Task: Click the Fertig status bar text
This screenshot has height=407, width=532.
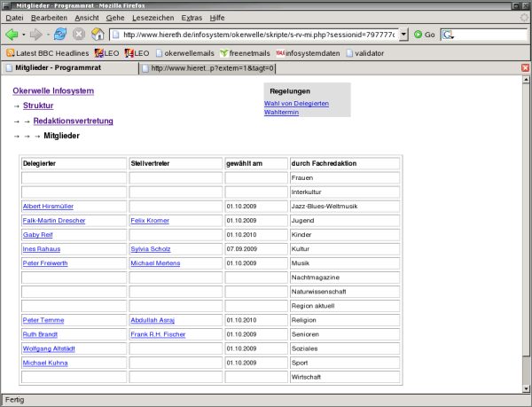Action: (x=14, y=400)
